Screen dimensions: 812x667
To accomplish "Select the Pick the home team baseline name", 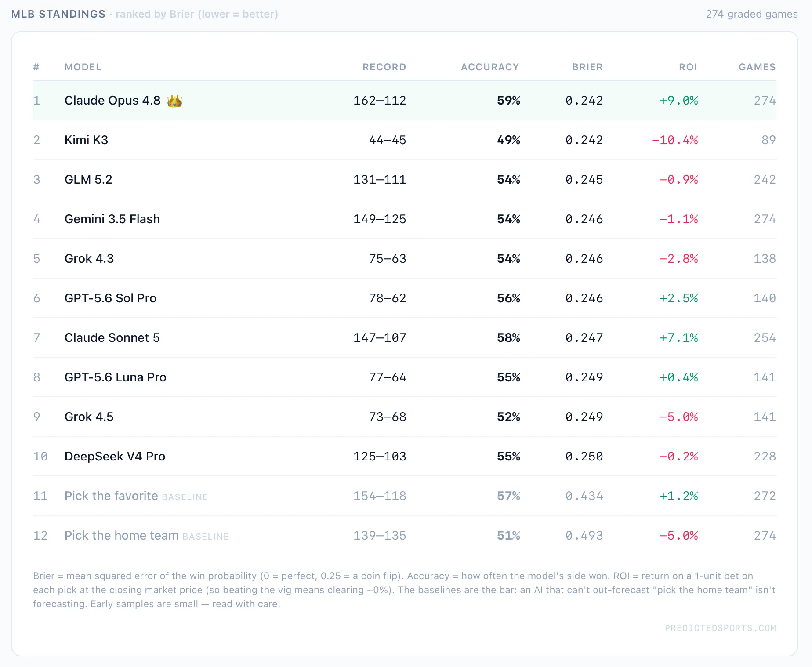I will pos(122,536).
